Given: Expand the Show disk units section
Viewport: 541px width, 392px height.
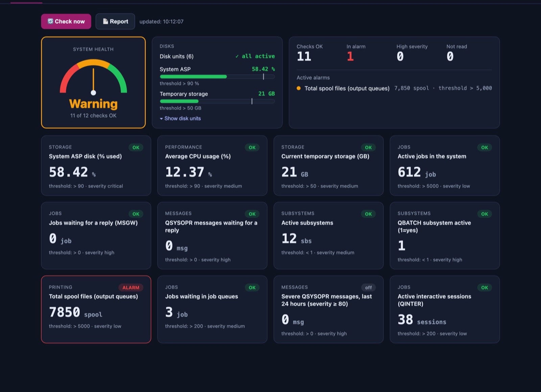Looking at the screenshot, I should 181,119.
